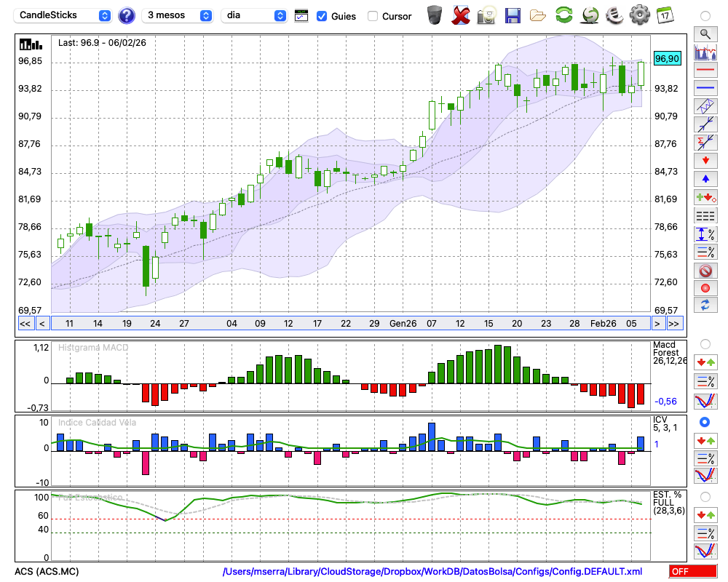The image size is (728, 582).
Task: Select the magnifying glass zoom tool
Action: 705,34
